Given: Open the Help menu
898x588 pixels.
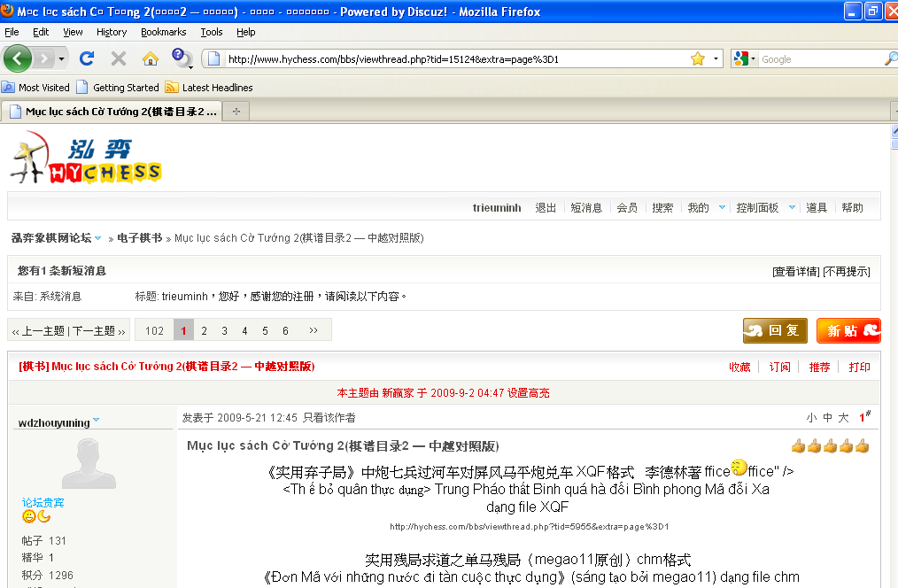Looking at the screenshot, I should pyautogui.click(x=245, y=32).
